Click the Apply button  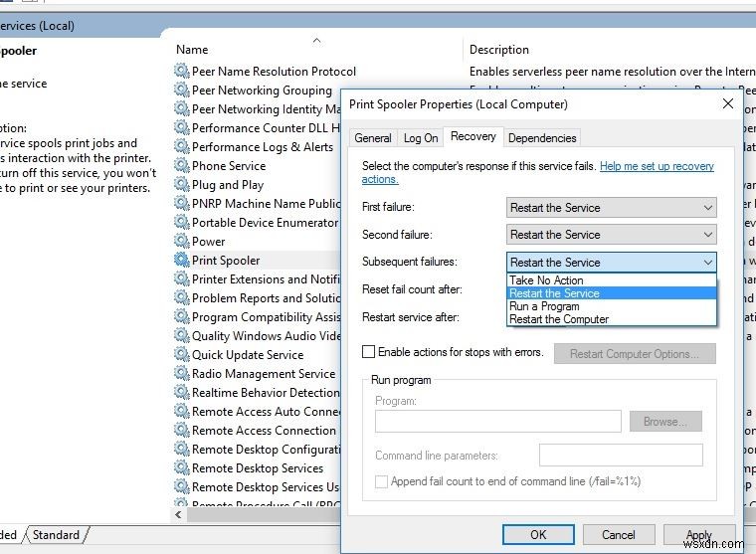point(698,535)
